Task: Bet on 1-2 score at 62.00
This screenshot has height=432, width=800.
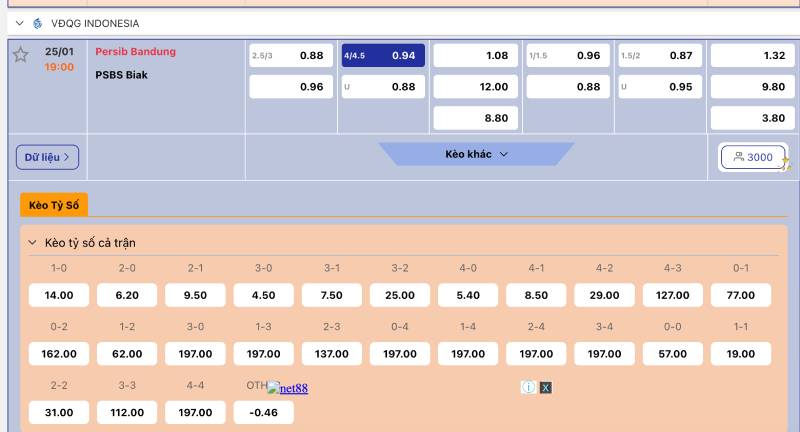Action: click(127, 354)
